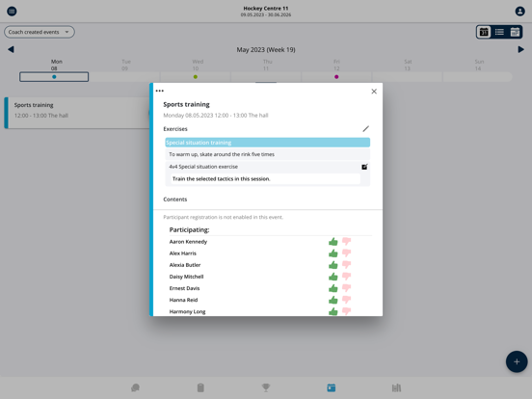Mark Hanna Reid thumbs down
The height and width of the screenshot is (399, 532).
click(346, 300)
